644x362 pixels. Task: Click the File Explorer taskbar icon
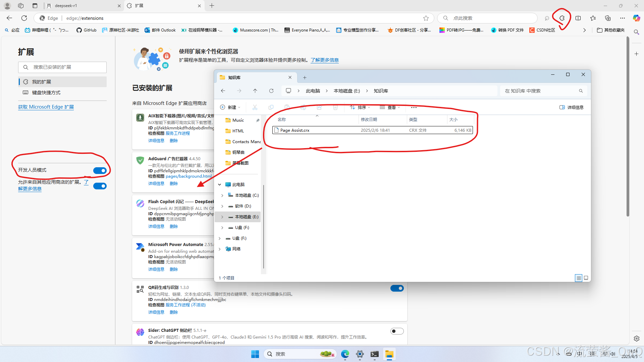click(x=389, y=354)
